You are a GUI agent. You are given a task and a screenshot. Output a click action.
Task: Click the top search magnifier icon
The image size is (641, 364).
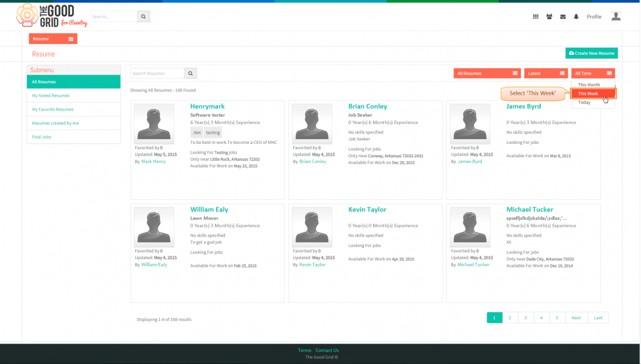click(143, 17)
